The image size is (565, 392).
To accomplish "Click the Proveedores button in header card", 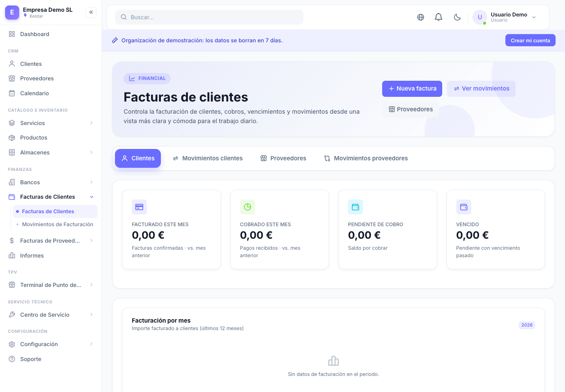I will (x=410, y=109).
